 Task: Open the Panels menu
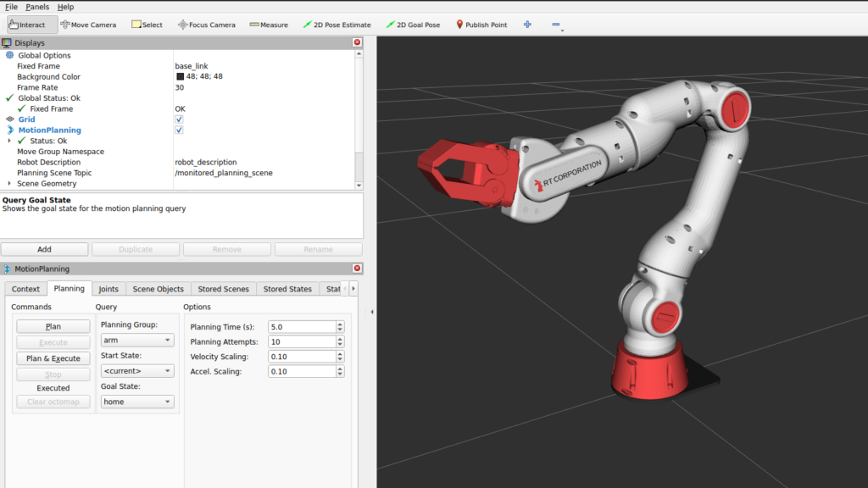37,7
